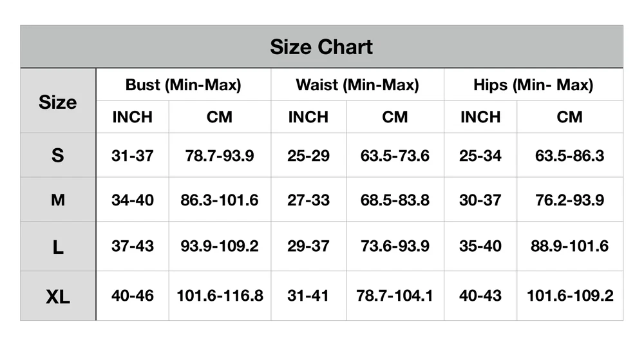Screen dimensions: 644x353
Task: Click the L size row label
Action: point(58,247)
